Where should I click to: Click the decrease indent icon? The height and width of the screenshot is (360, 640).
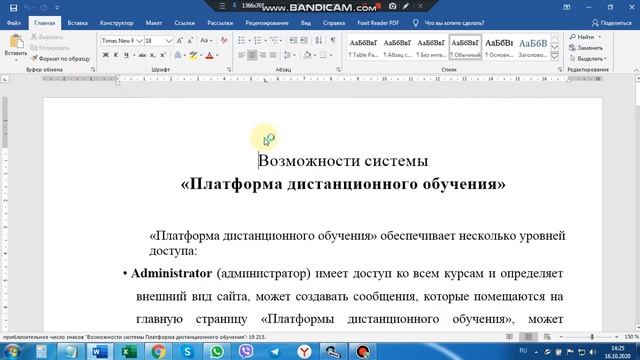tap(293, 40)
